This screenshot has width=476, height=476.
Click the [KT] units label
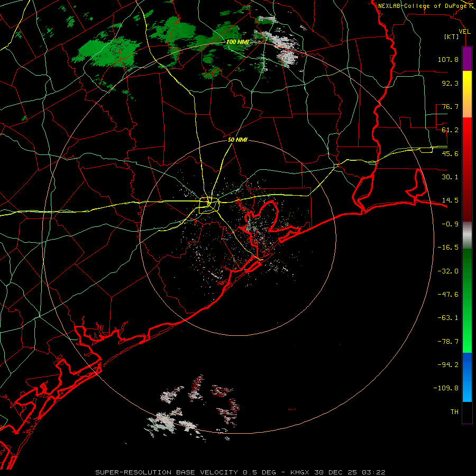[452, 36]
